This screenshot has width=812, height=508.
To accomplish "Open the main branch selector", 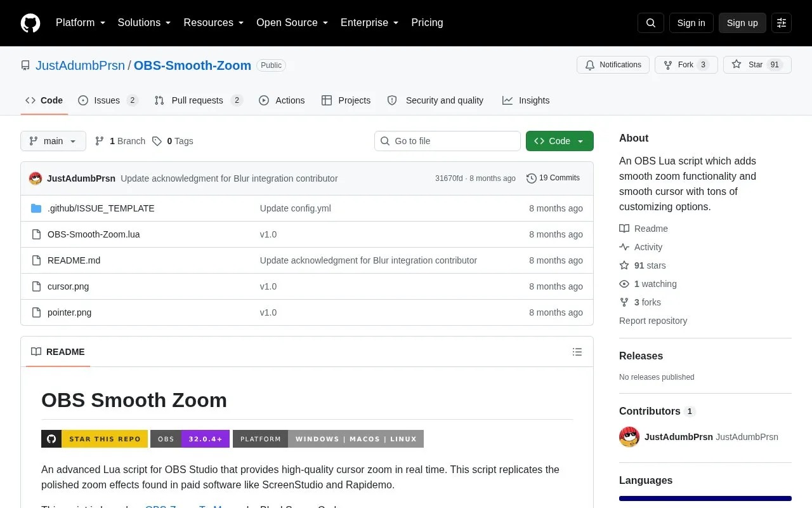I will 53,141.
